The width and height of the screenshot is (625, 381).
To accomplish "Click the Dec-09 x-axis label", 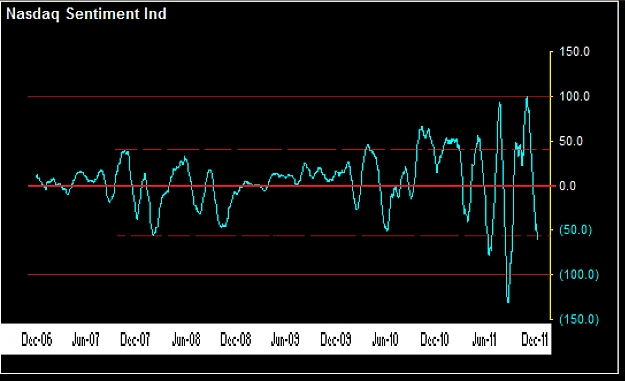I will coord(336,340).
